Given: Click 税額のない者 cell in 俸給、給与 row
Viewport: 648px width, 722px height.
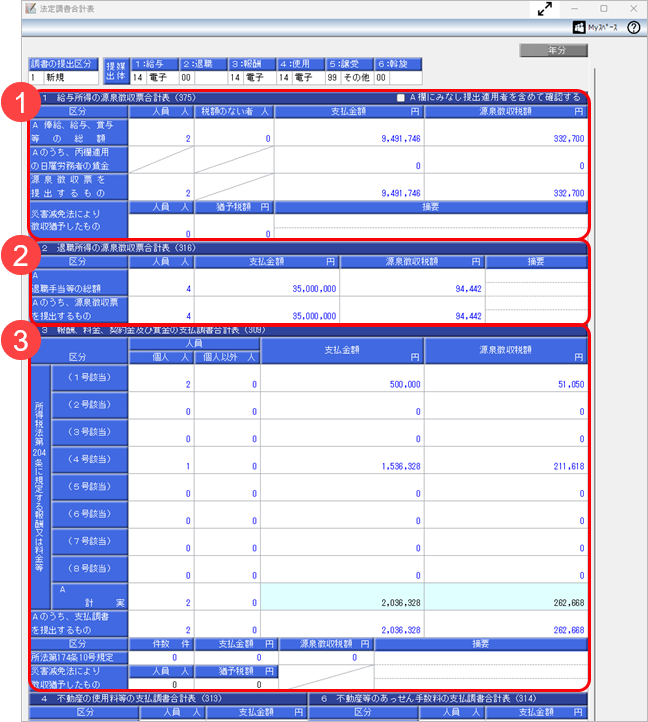Looking at the screenshot, I should point(234,132).
